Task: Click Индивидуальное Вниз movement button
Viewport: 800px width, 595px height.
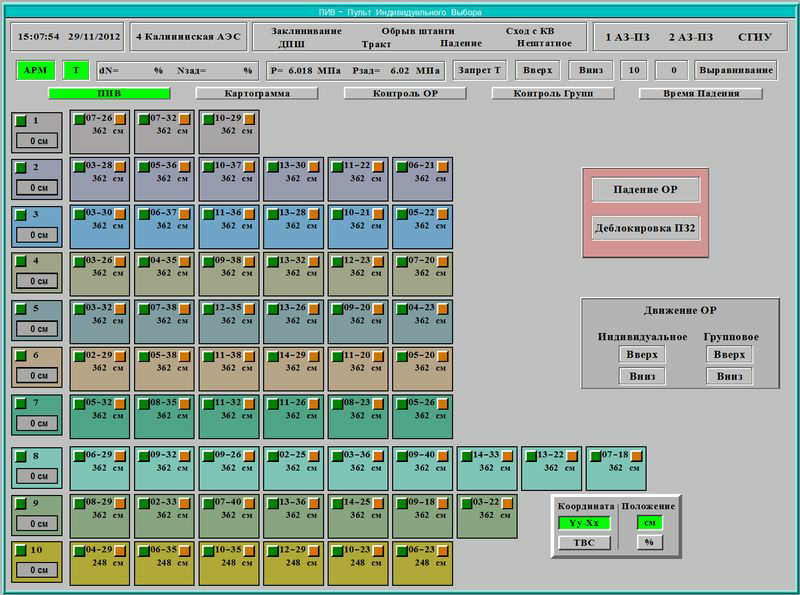Action: coord(642,376)
